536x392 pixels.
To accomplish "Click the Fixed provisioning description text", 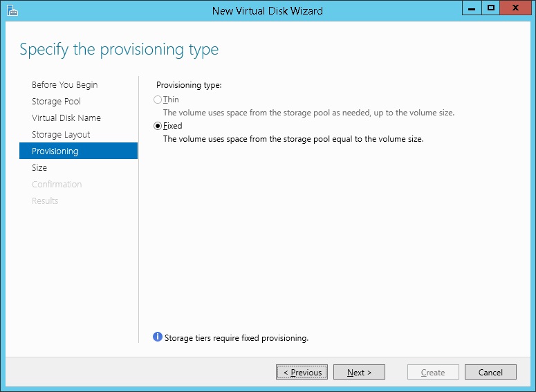I will pyautogui.click(x=293, y=139).
